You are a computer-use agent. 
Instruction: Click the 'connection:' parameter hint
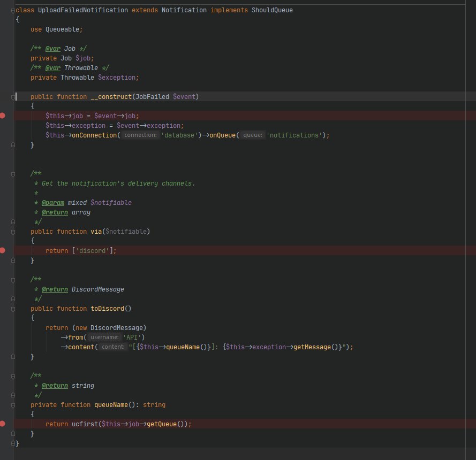pos(141,135)
